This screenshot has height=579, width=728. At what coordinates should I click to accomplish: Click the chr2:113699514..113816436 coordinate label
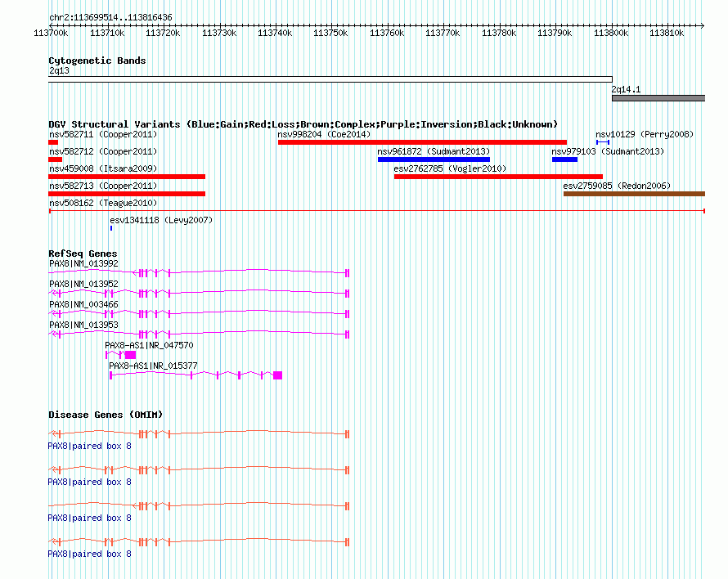(x=110, y=17)
